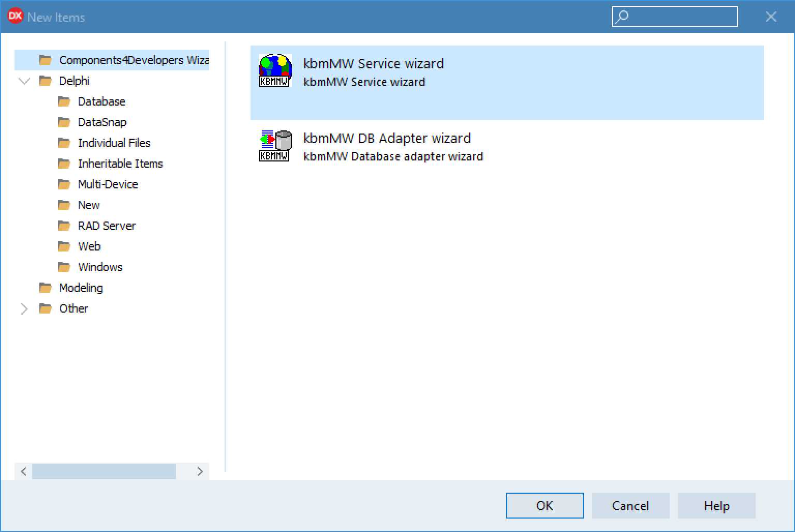Select Individual Files category
This screenshot has height=532, width=795.
pos(114,143)
